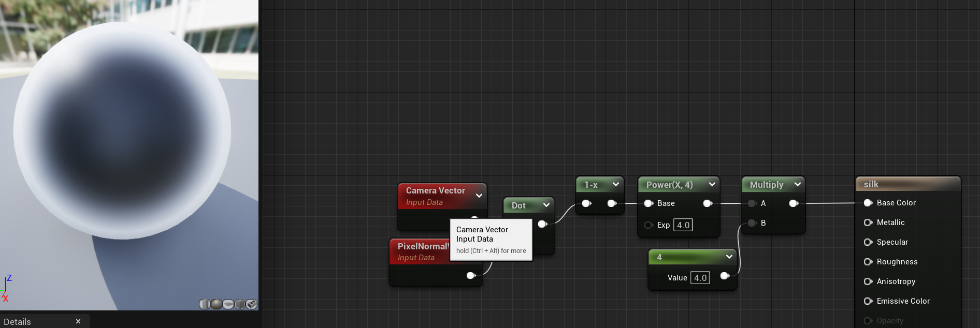Image resolution: width=980 pixels, height=328 pixels.
Task: Click the silk Anisotropy input pin
Action: click(868, 281)
